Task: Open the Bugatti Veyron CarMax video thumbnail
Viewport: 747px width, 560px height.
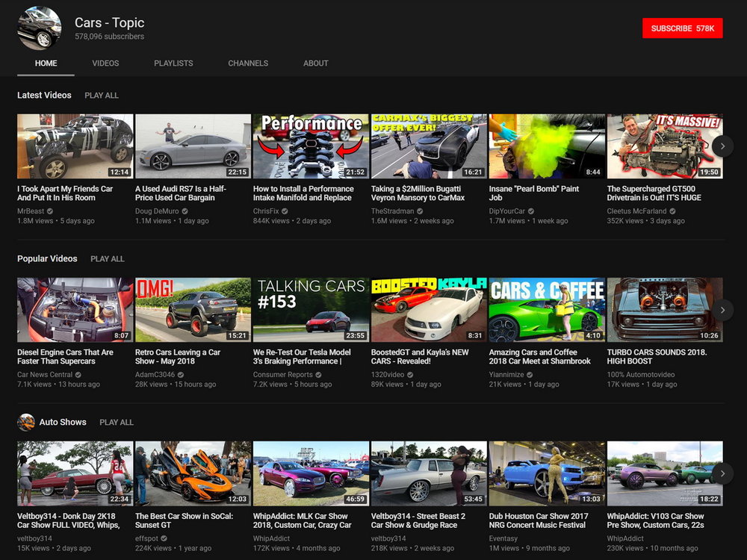Action: click(429, 146)
